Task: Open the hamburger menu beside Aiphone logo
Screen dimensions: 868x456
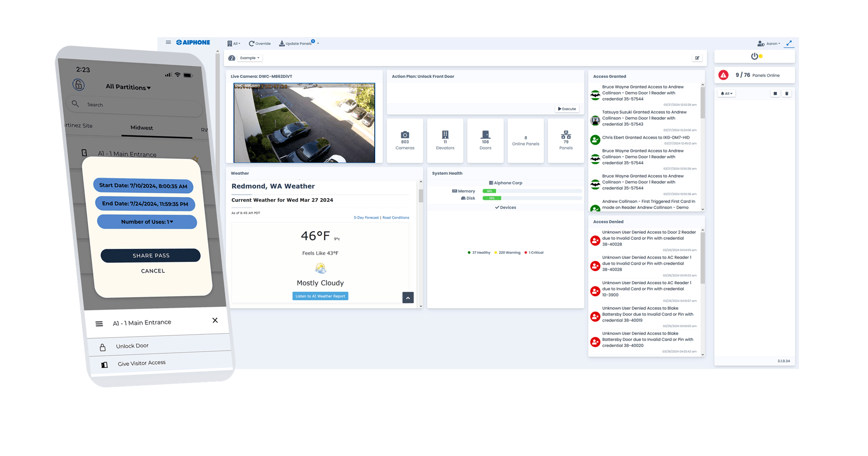Action: click(x=168, y=42)
